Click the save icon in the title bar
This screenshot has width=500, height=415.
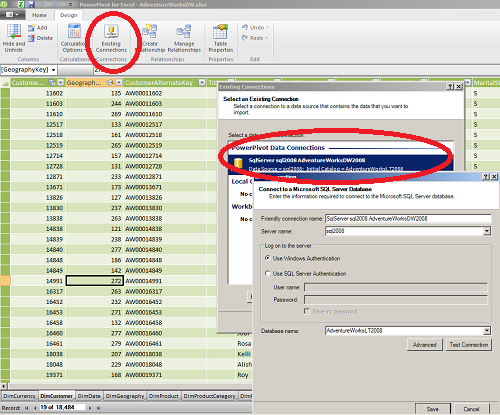(31, 4)
